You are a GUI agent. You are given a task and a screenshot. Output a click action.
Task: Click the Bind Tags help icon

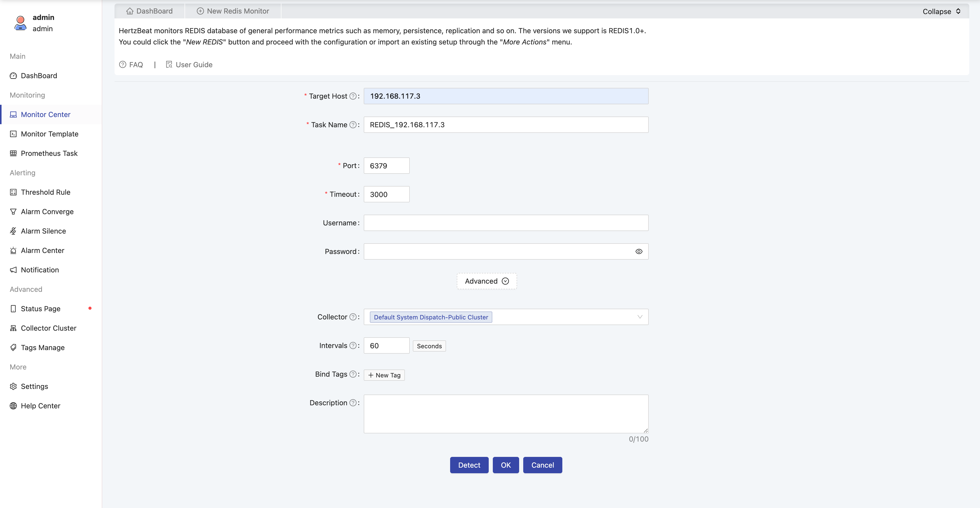(x=353, y=374)
